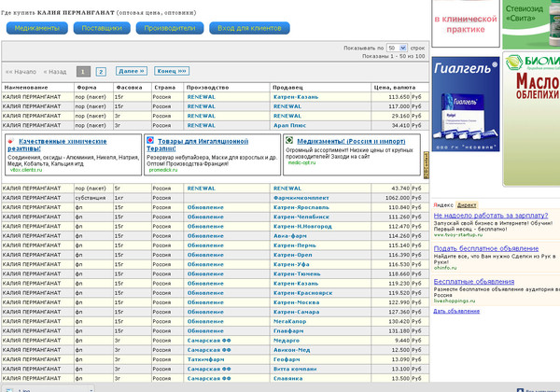Click the Вход для клиентов button

249,28
